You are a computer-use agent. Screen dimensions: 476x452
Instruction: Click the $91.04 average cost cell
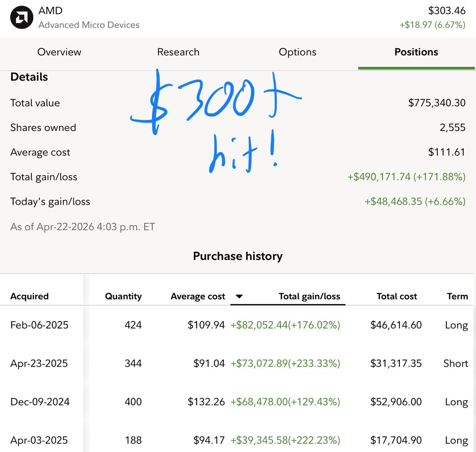209,364
